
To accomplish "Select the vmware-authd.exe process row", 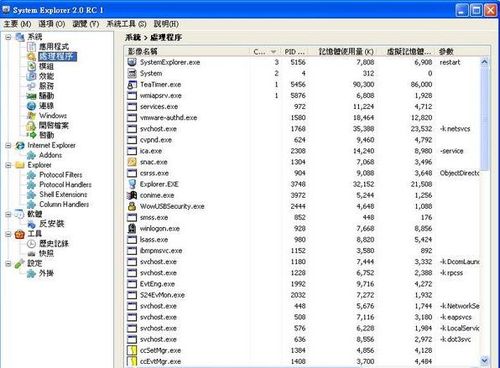I will (303, 118).
